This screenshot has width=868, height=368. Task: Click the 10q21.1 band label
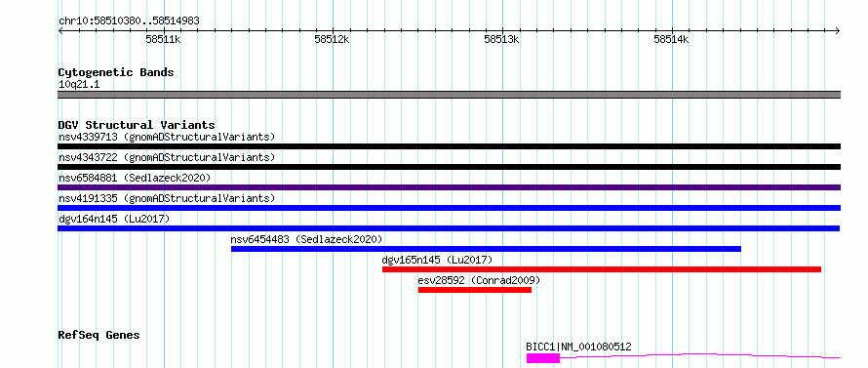tap(79, 85)
